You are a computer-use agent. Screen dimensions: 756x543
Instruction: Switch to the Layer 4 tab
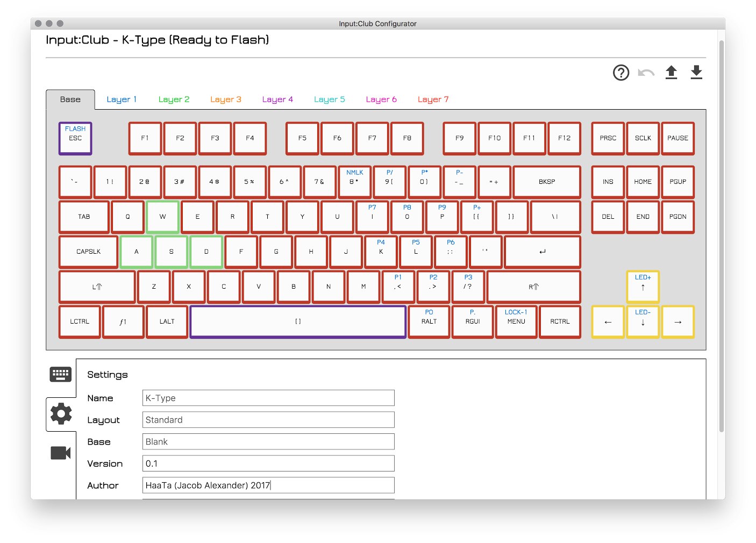[277, 99]
